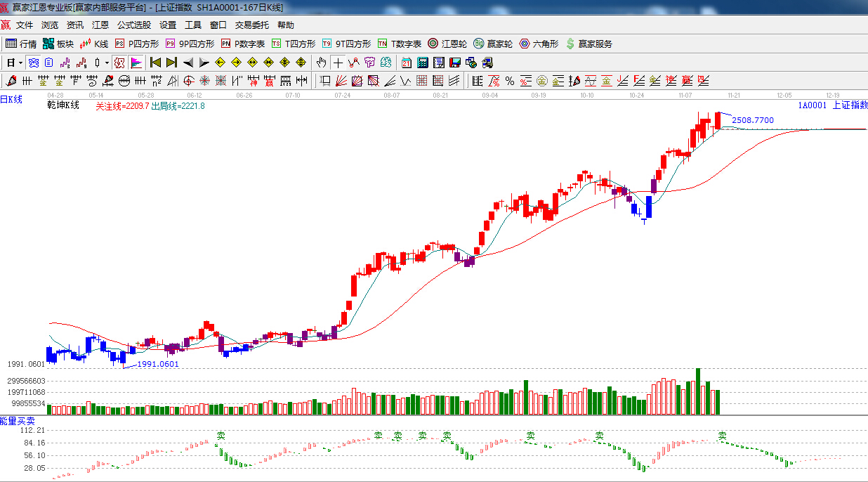Toggle the blue knot pattern button
The image size is (868, 482).
click(33, 63)
